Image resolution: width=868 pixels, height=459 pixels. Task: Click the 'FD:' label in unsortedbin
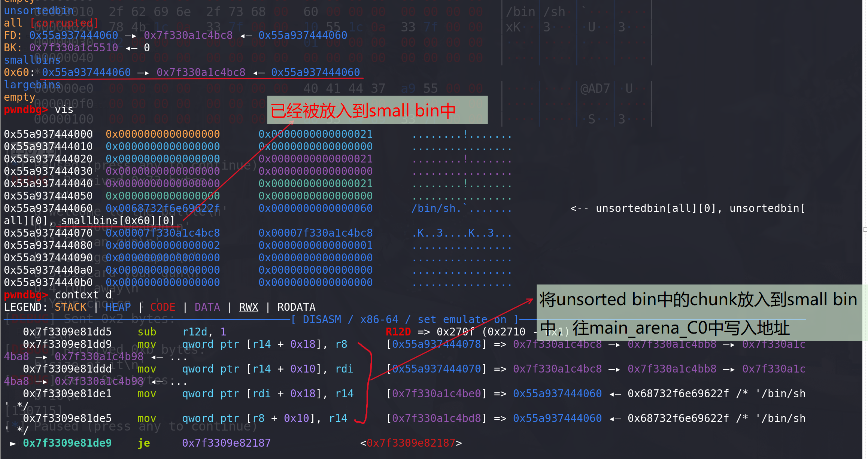(13, 35)
